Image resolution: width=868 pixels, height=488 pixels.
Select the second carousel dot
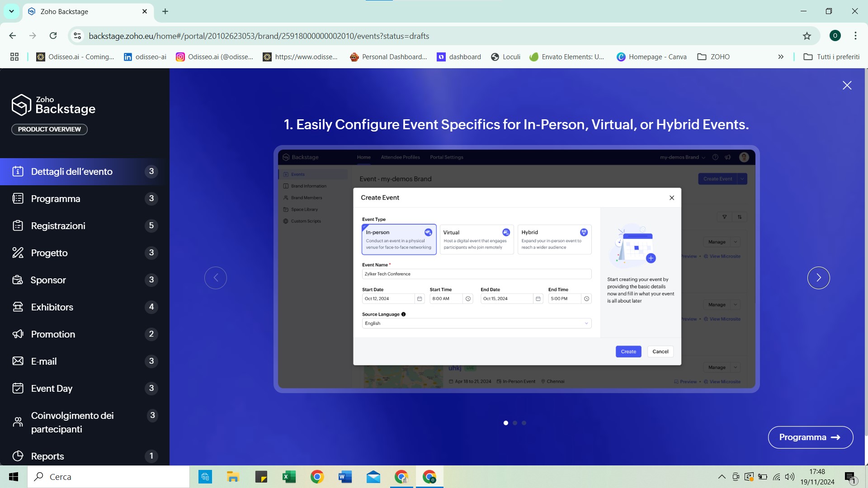coord(515,423)
